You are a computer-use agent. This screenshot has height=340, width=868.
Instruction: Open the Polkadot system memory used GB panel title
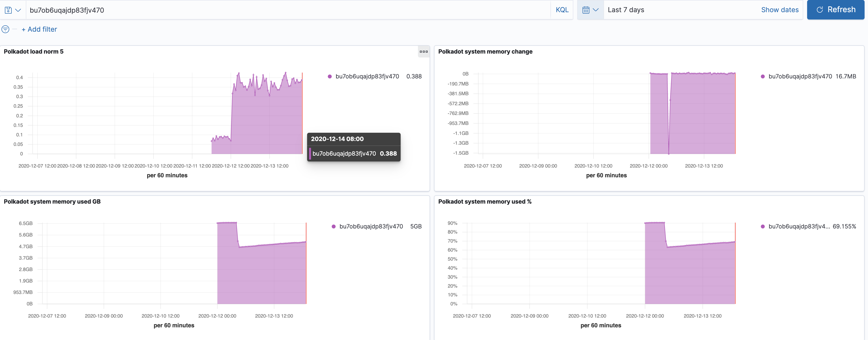[52, 201]
